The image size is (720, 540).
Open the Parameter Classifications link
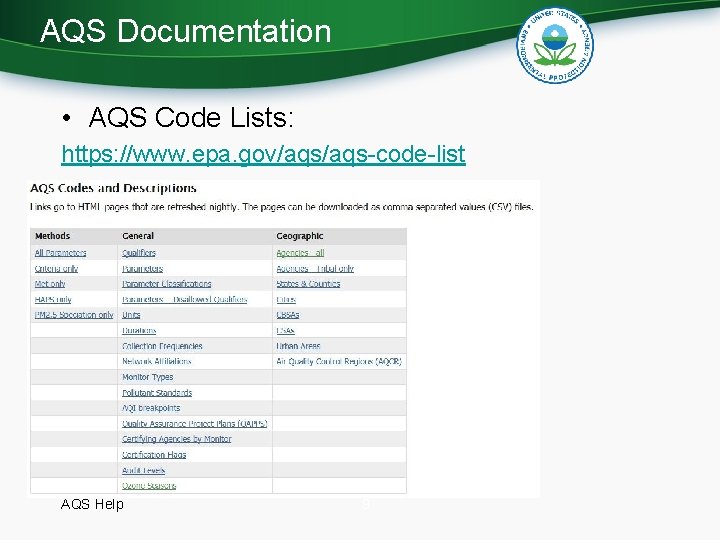pos(167,284)
